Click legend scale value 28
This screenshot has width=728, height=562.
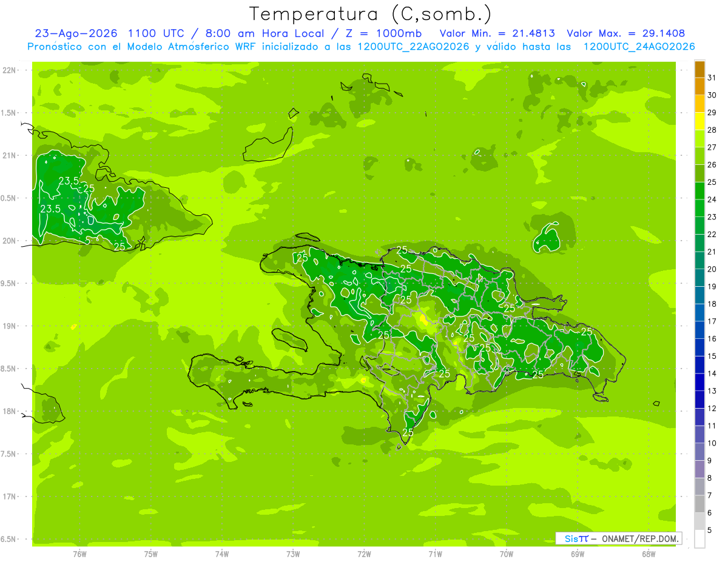click(x=712, y=130)
